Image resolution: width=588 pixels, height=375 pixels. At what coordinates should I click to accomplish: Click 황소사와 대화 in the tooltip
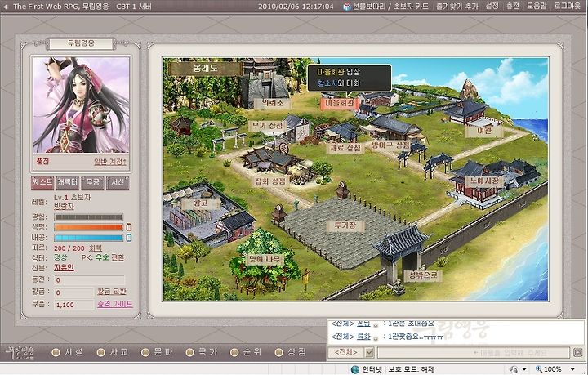(x=339, y=83)
